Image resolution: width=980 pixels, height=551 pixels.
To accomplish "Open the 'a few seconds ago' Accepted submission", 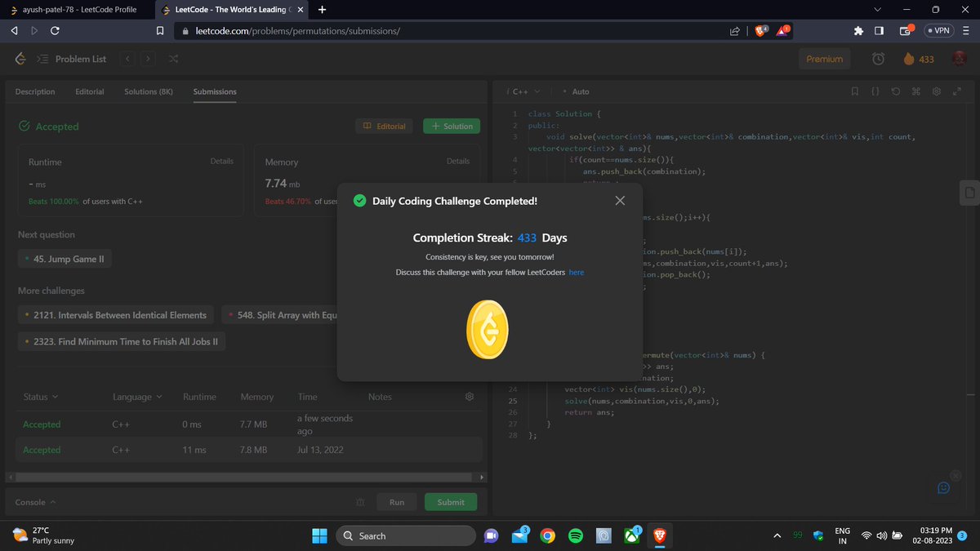I will point(249,424).
